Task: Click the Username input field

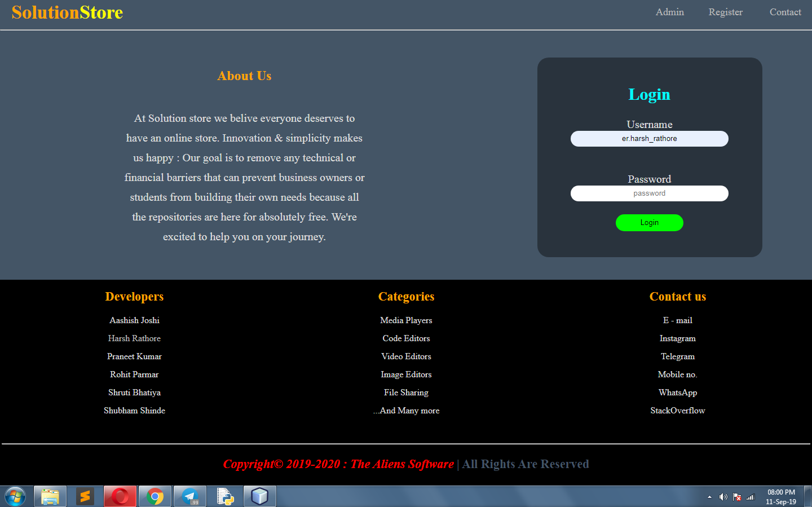Action: coord(649,139)
